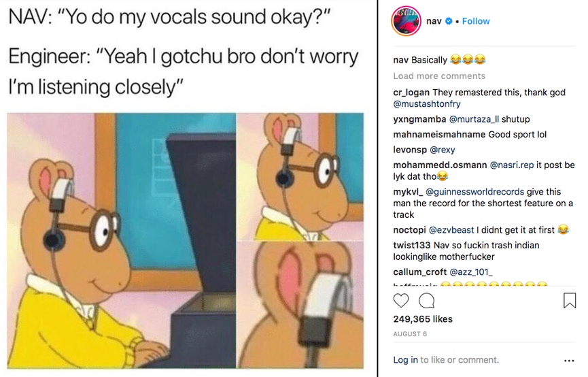Visit the twist133 commenter profile
Image resolution: width=588 pixels, height=377 pixels.
click(412, 245)
